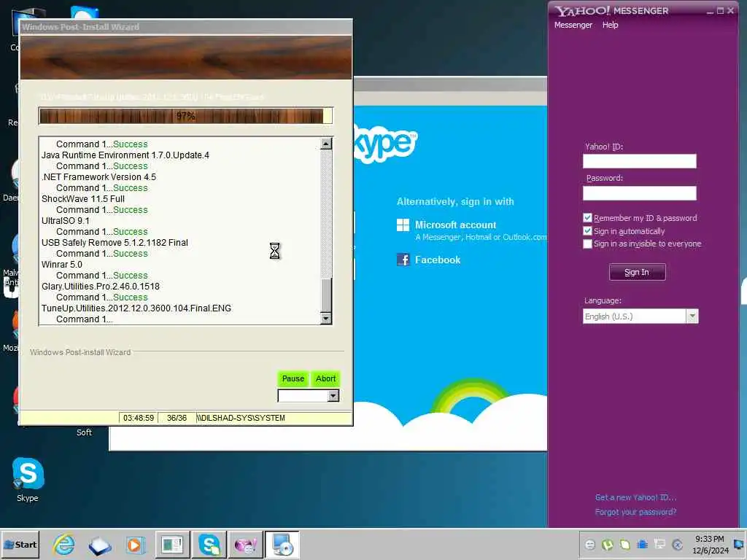Viewport: 747px width, 560px height.
Task: Open the uTorrent tray icon
Action: [608, 544]
